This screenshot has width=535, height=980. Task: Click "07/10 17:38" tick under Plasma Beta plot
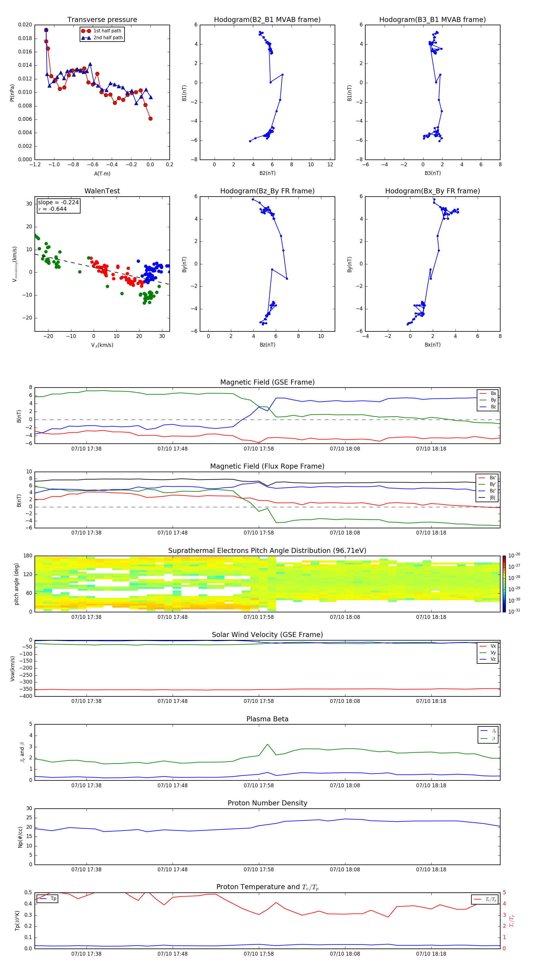click(86, 785)
